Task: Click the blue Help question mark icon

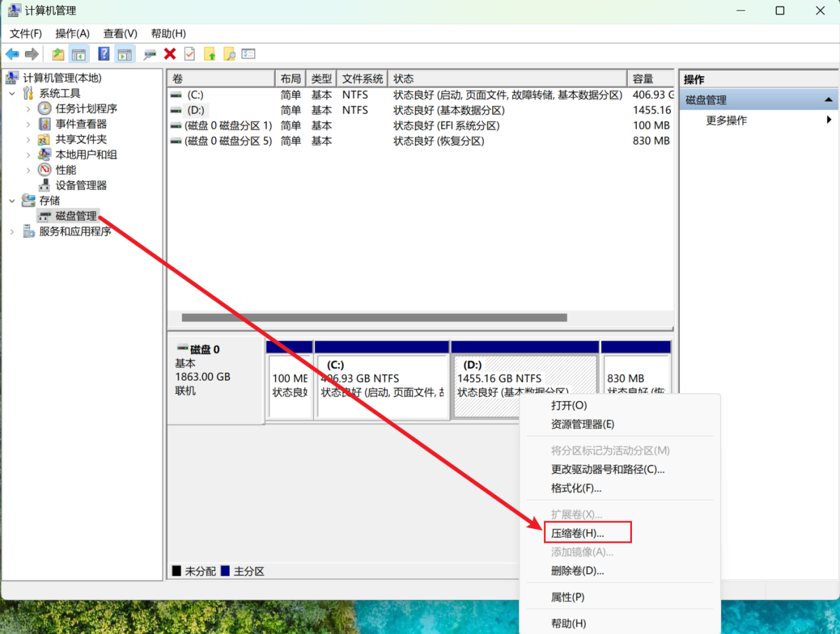Action: (104, 54)
